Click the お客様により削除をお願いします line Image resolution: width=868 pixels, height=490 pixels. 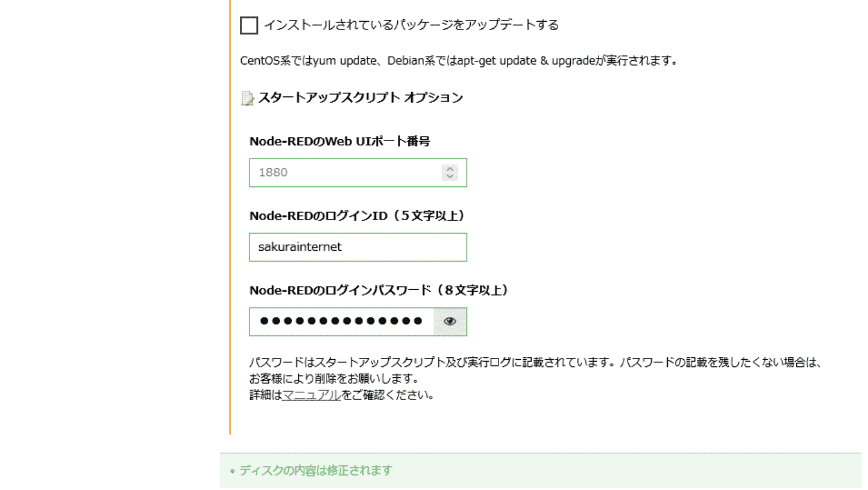(x=333, y=380)
